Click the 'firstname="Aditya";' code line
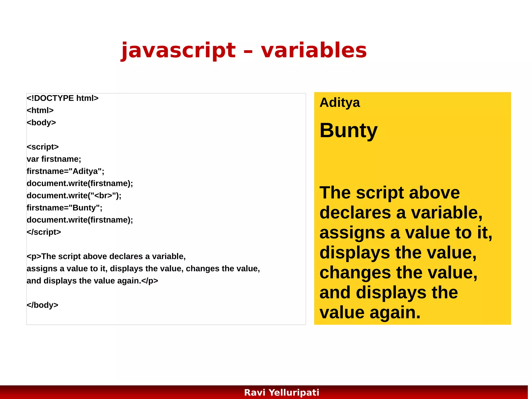Screen dimensions: 532x399 65,171
